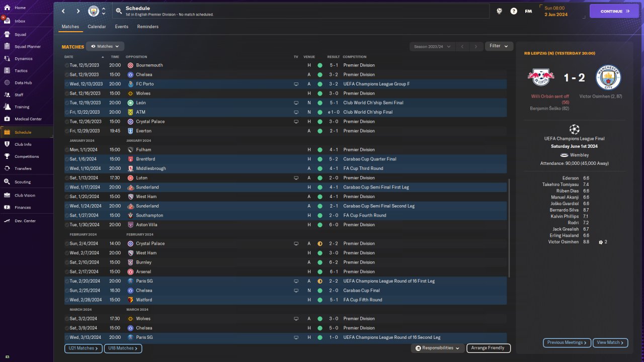Open the FM menu in top bar
Viewport: 644px width, 362px height.
click(x=528, y=11)
